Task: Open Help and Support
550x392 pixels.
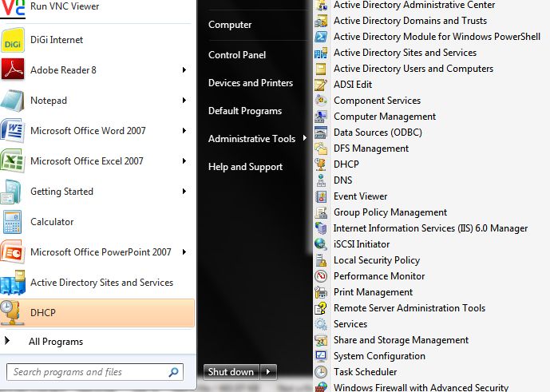Action: pyautogui.click(x=245, y=167)
